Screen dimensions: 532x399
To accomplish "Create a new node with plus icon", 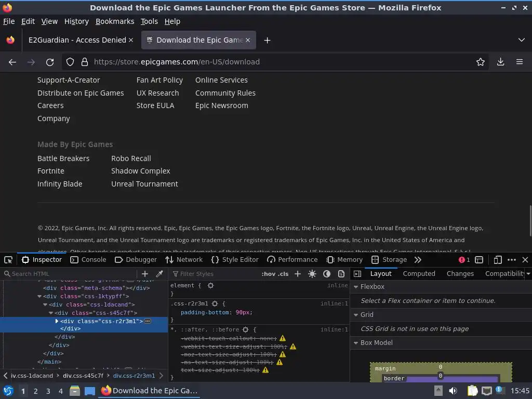I will pyautogui.click(x=145, y=274).
